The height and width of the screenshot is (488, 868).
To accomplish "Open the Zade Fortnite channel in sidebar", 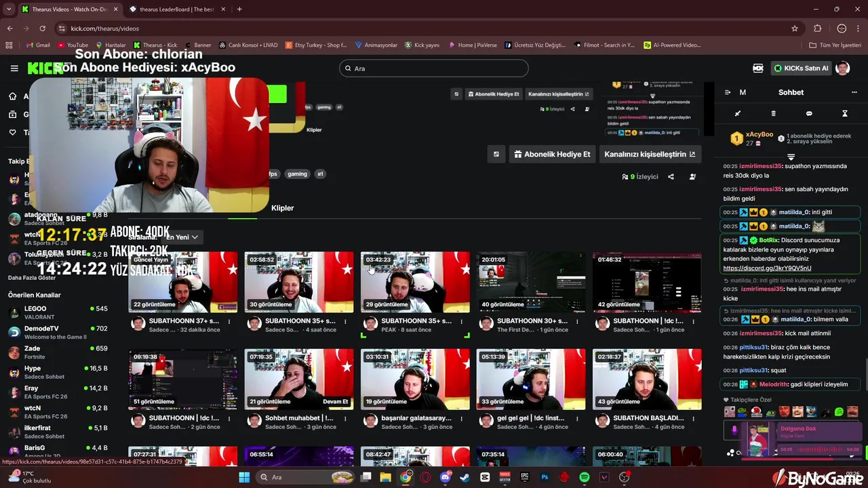I will [58, 352].
